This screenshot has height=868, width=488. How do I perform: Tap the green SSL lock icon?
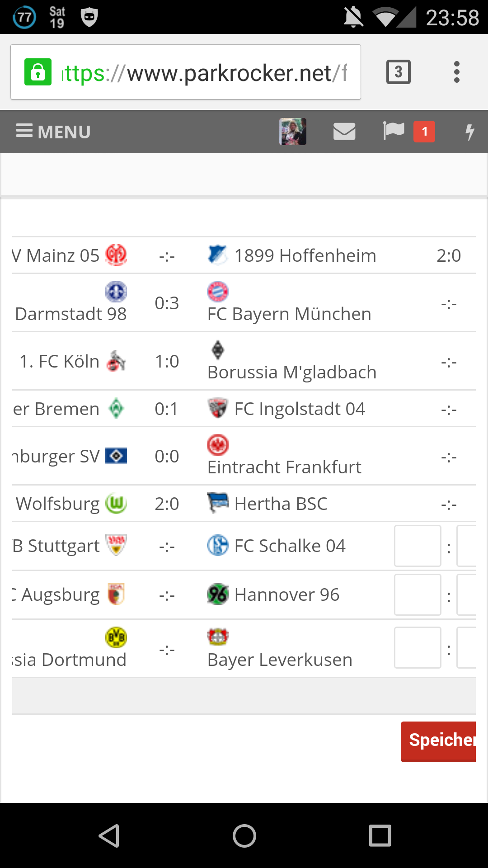pyautogui.click(x=38, y=72)
